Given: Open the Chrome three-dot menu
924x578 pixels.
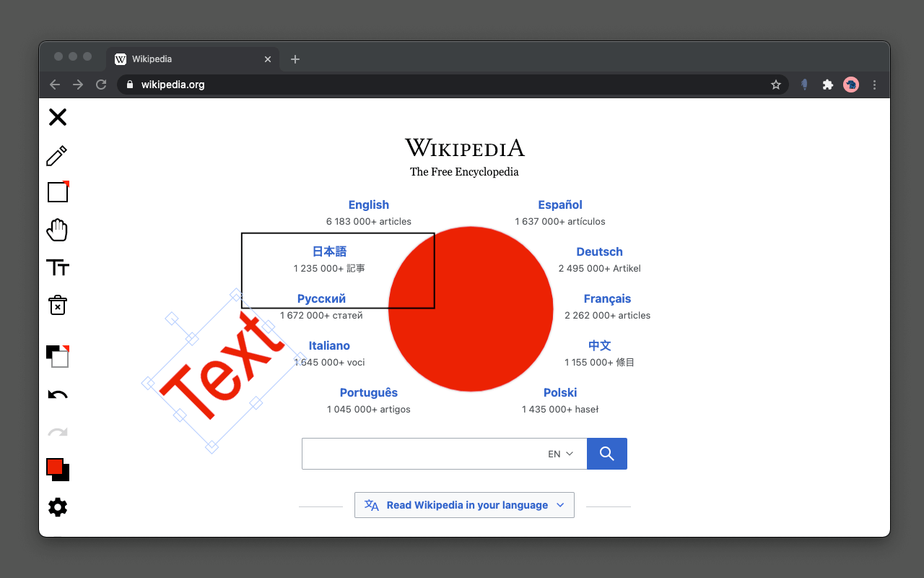Looking at the screenshot, I should [x=875, y=85].
